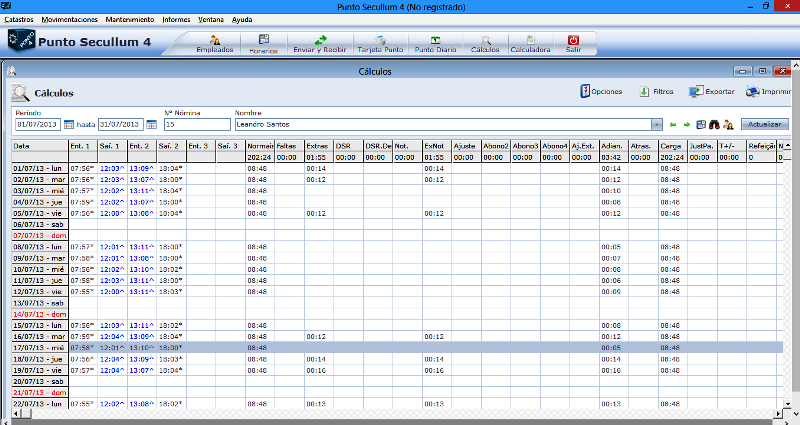Launch the Calculadora tool
Image resolution: width=800 pixels, height=425 pixels.
(x=530, y=42)
